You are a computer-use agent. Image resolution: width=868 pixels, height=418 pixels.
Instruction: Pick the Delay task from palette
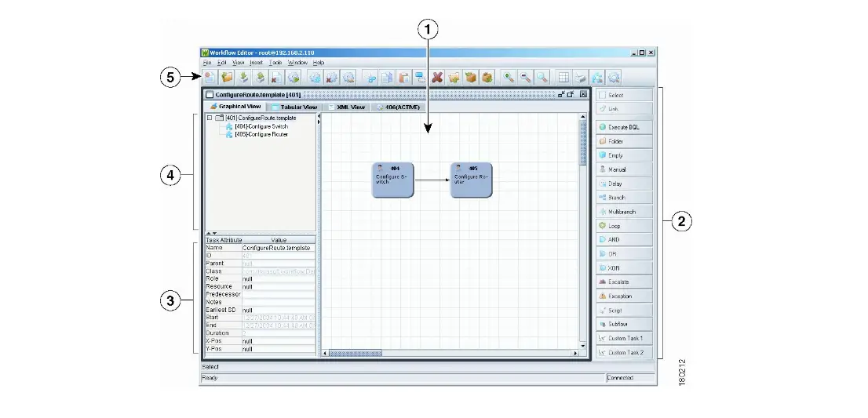pos(625,184)
